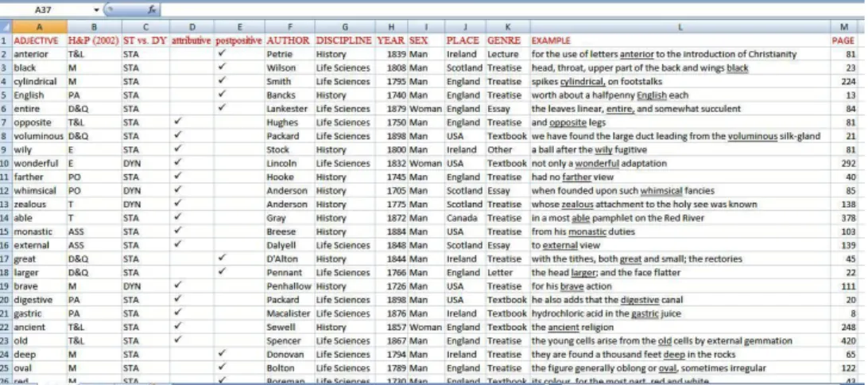Select column L header
The width and height of the screenshot is (868, 385).
coord(680,26)
